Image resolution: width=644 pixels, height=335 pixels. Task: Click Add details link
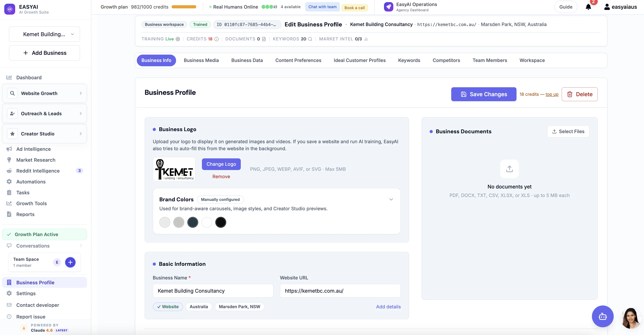click(x=388, y=307)
